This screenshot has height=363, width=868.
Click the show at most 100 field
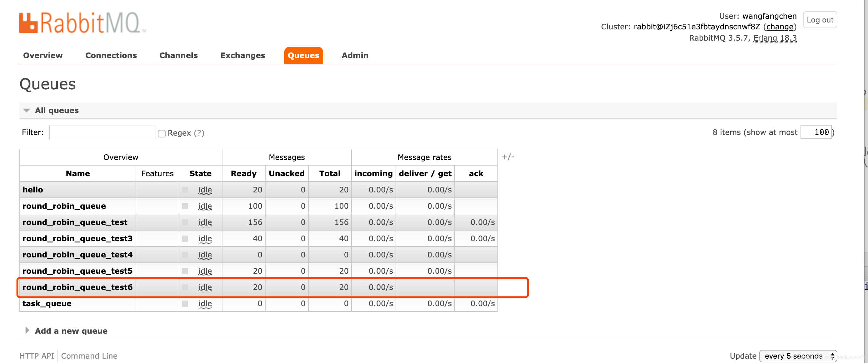(x=816, y=132)
